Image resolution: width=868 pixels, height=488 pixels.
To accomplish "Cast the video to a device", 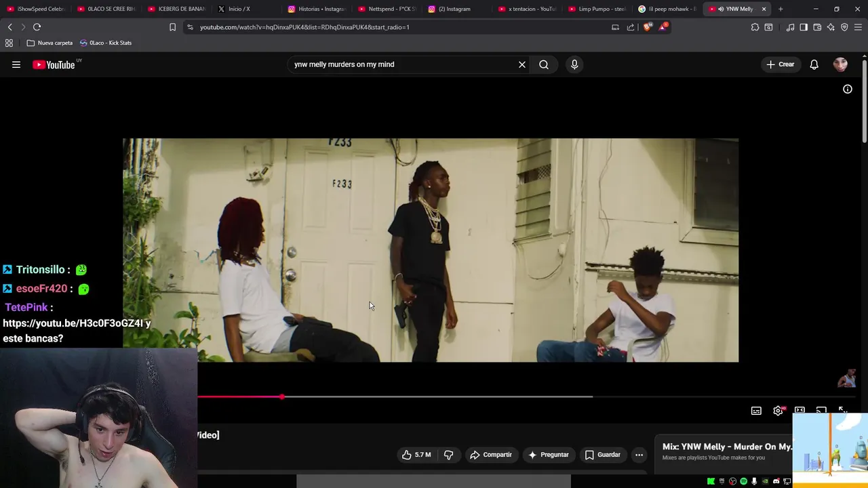I will [821, 411].
